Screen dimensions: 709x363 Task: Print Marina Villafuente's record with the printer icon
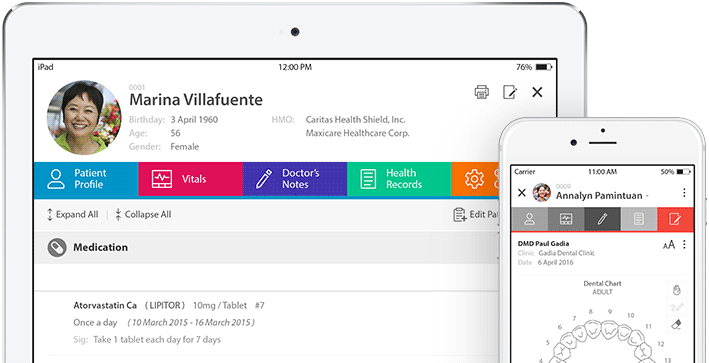click(482, 92)
